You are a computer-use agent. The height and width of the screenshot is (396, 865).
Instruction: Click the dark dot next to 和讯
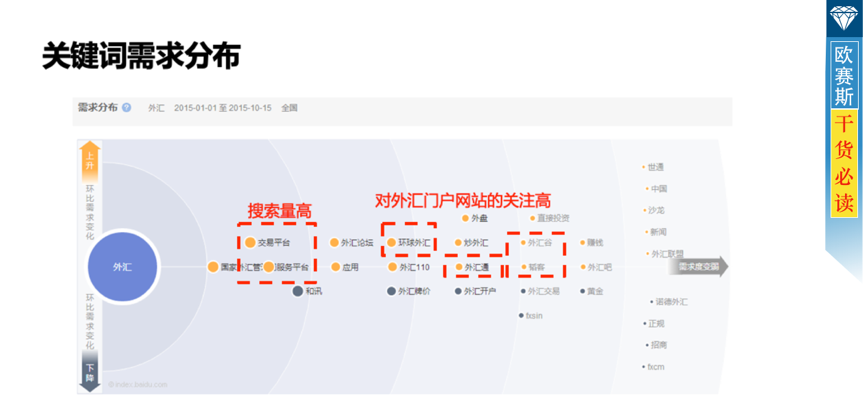point(298,291)
